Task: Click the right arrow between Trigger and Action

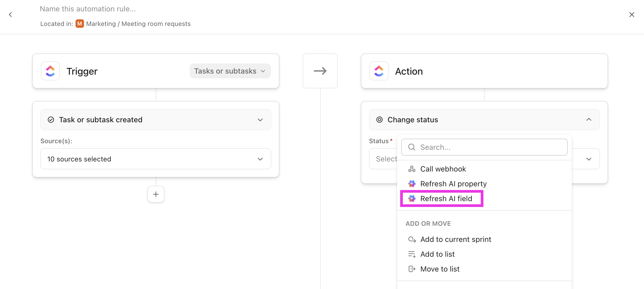Action: coord(320,71)
